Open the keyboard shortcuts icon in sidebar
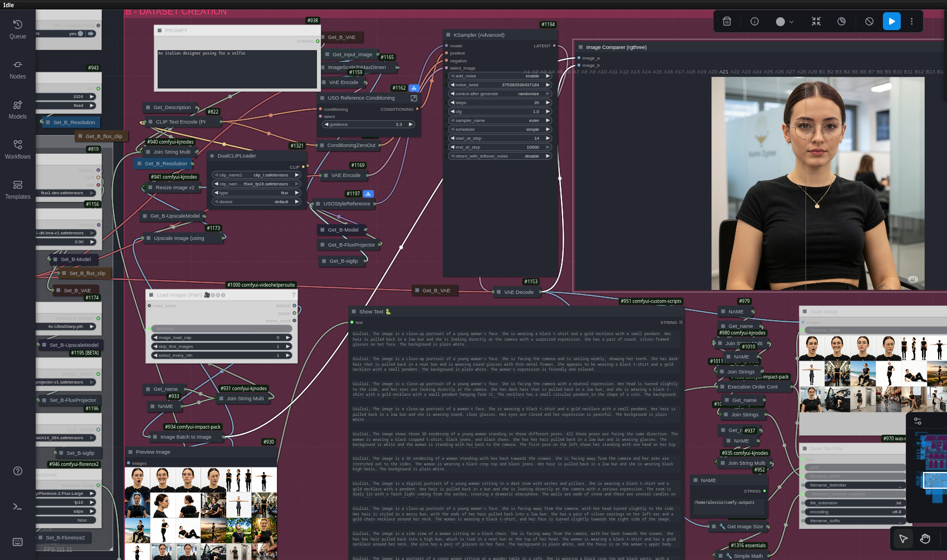This screenshot has height=560, width=947. [x=17, y=542]
